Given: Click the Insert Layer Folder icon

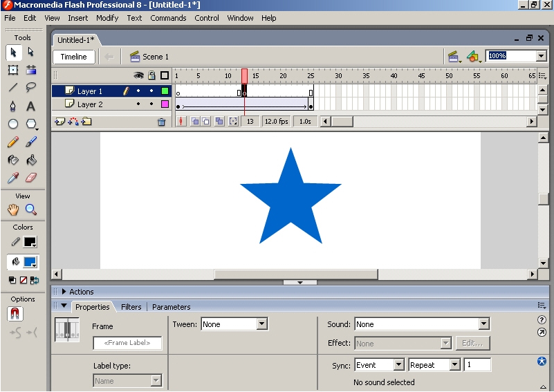Looking at the screenshot, I should point(86,122).
